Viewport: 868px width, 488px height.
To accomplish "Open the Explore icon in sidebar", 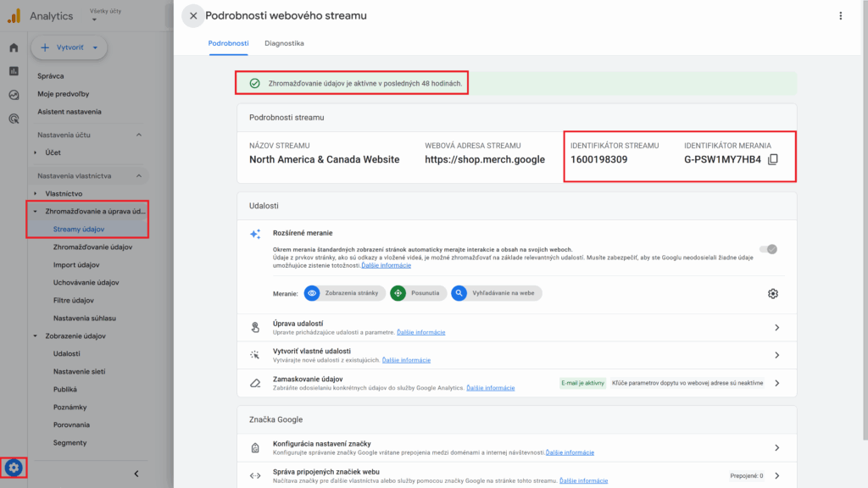I will click(x=14, y=95).
